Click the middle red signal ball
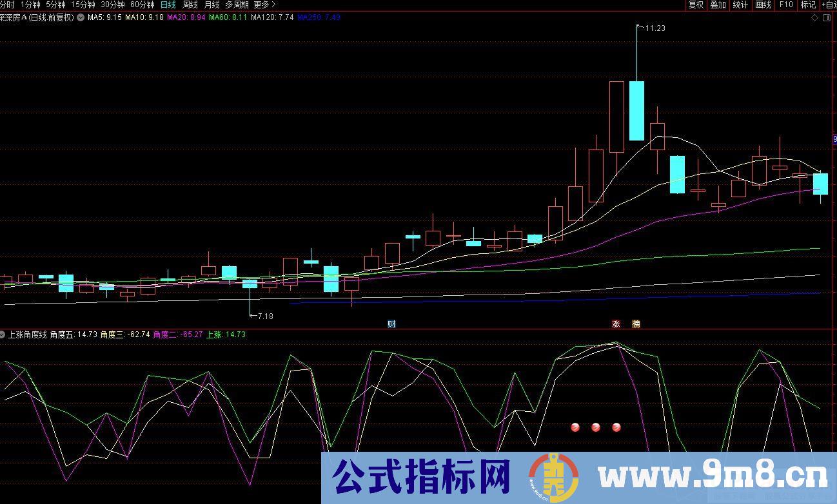 (596, 427)
